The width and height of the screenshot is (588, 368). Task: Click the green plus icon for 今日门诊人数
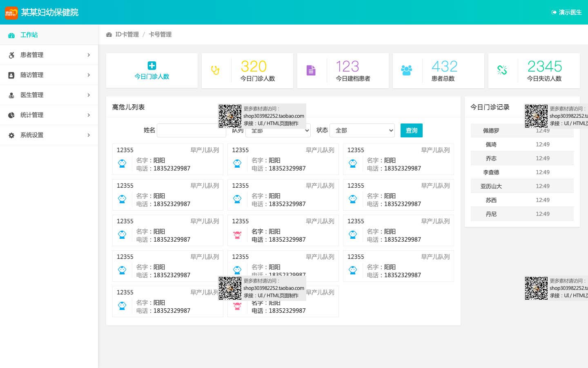point(152,65)
